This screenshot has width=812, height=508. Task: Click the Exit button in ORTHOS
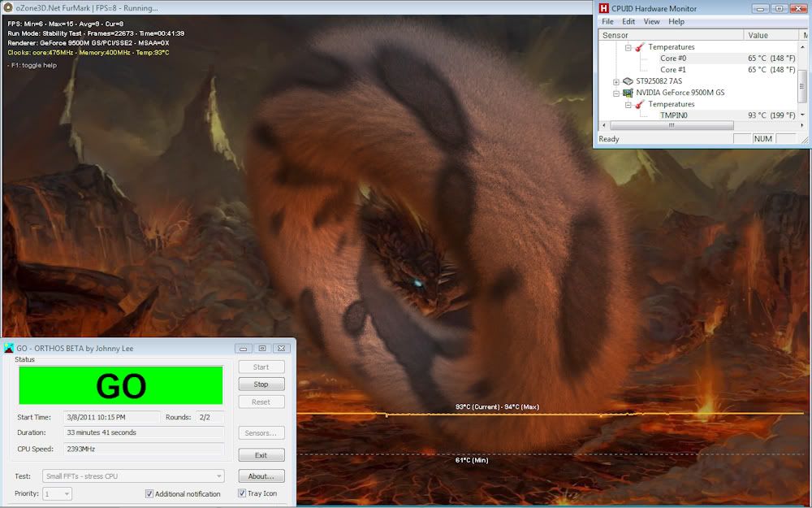coord(261,455)
